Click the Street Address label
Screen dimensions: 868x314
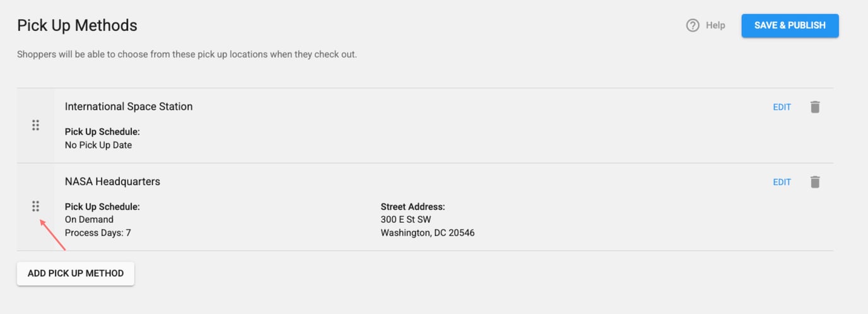pyautogui.click(x=413, y=207)
